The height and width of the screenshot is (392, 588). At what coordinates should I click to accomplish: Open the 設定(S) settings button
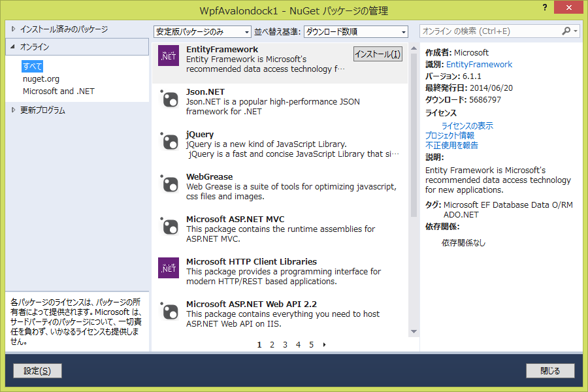point(37,371)
